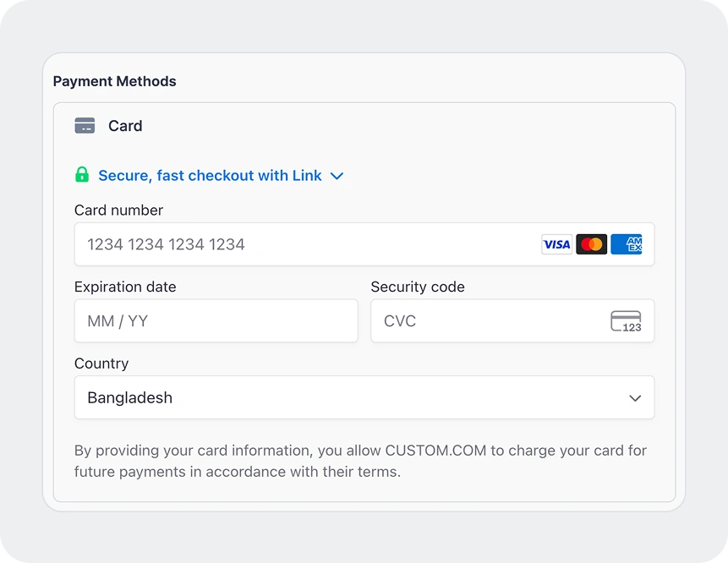Screen dimensions: 728x563
Task: Click the Payment Methods heading
Action: [x=114, y=82]
